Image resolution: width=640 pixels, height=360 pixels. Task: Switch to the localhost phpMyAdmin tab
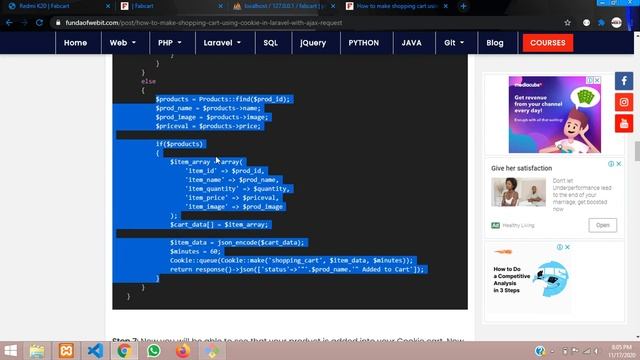284,6
